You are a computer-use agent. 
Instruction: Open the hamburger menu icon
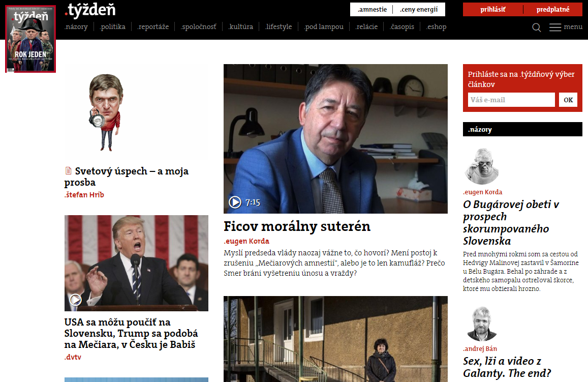pyautogui.click(x=555, y=27)
